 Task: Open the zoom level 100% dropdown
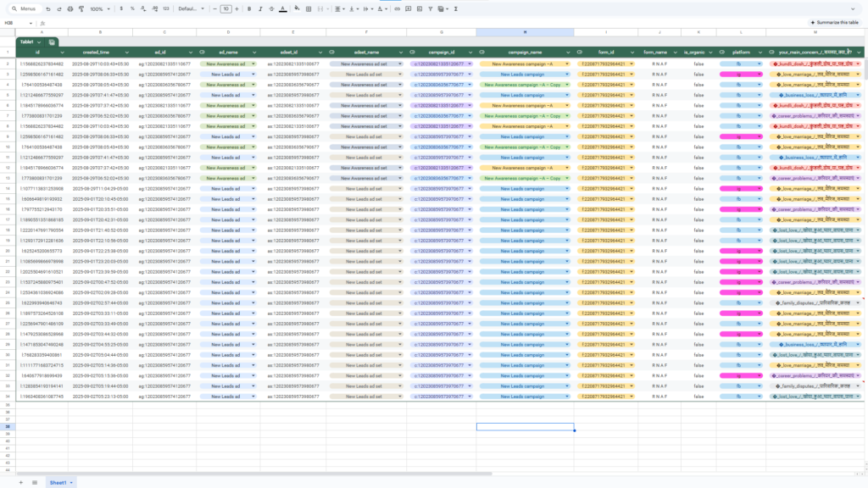(98, 8)
